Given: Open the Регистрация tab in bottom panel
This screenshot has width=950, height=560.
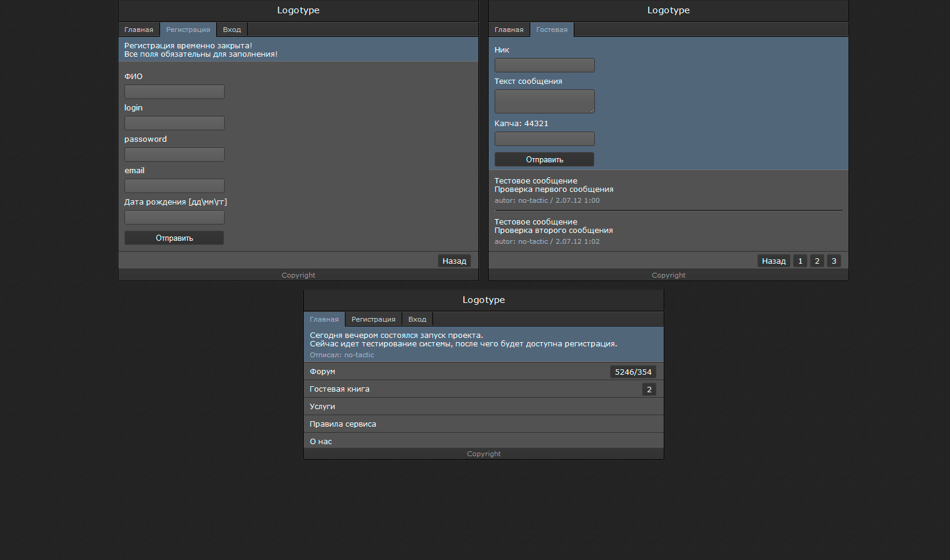Looking at the screenshot, I should coord(373,319).
